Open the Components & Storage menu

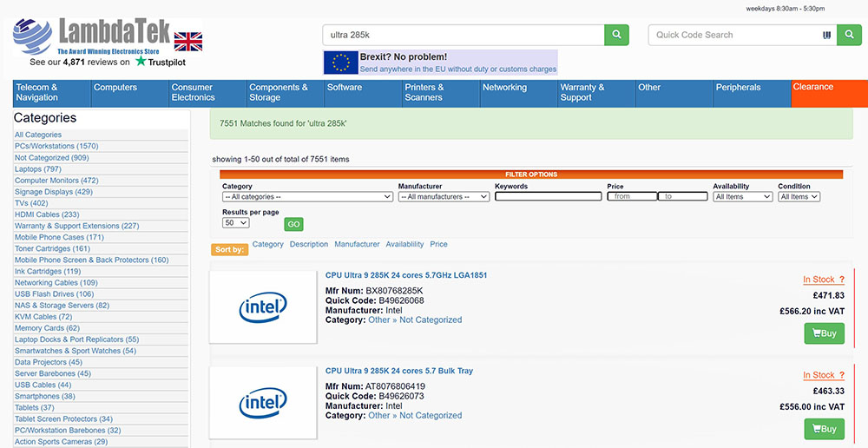coord(280,93)
